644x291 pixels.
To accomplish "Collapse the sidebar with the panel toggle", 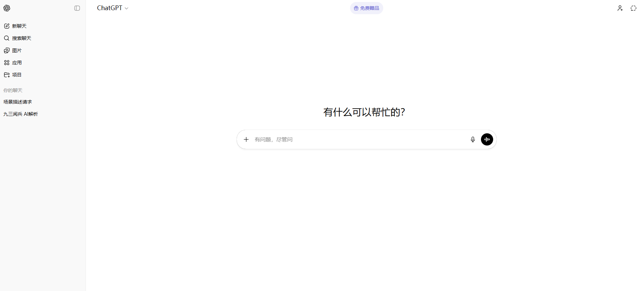I will [x=77, y=8].
